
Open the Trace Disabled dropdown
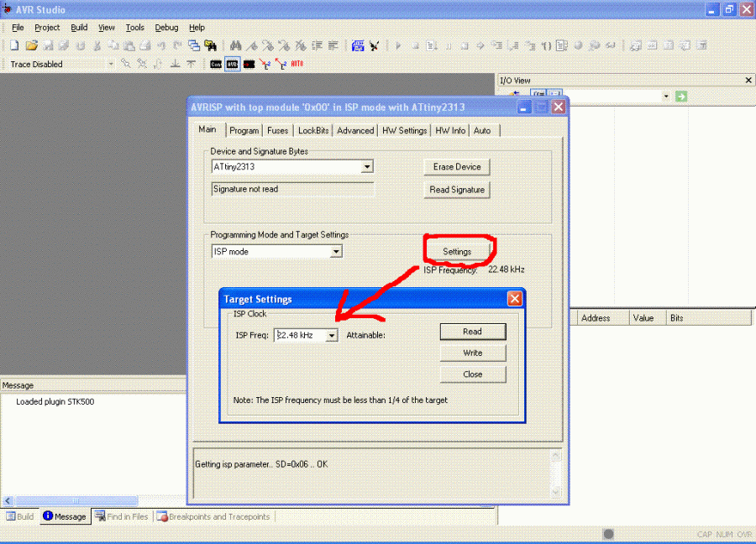[x=111, y=64]
